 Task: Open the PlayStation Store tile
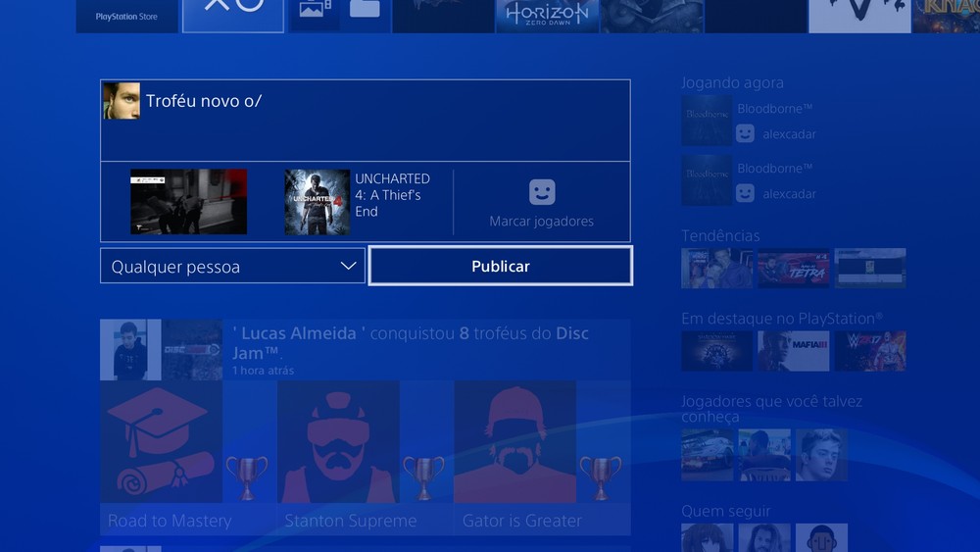pos(126,17)
